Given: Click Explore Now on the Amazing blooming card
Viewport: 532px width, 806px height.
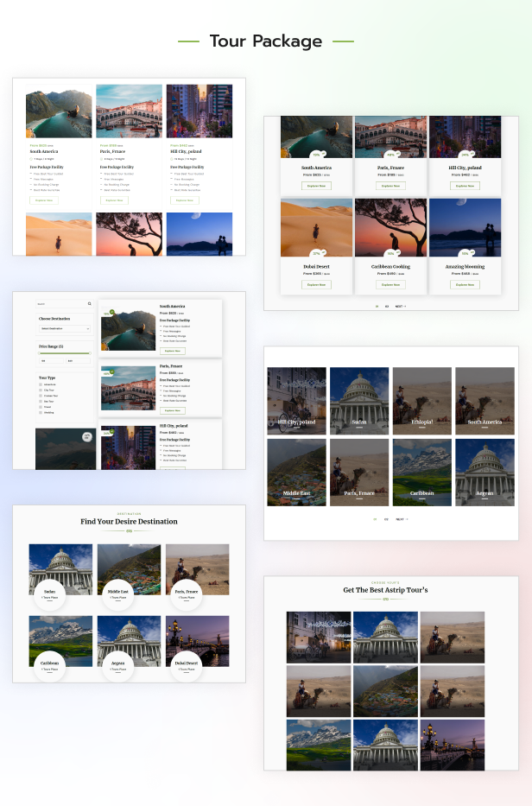Looking at the screenshot, I should tap(465, 285).
